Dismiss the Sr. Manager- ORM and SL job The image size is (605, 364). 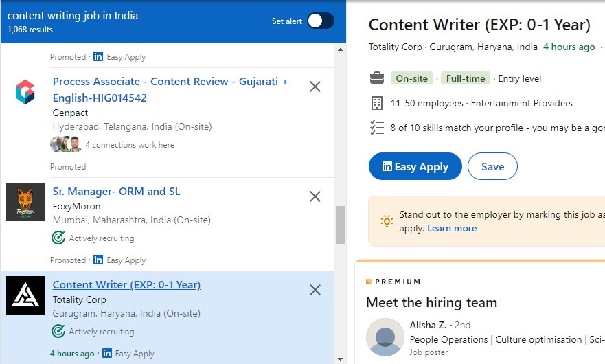(315, 196)
